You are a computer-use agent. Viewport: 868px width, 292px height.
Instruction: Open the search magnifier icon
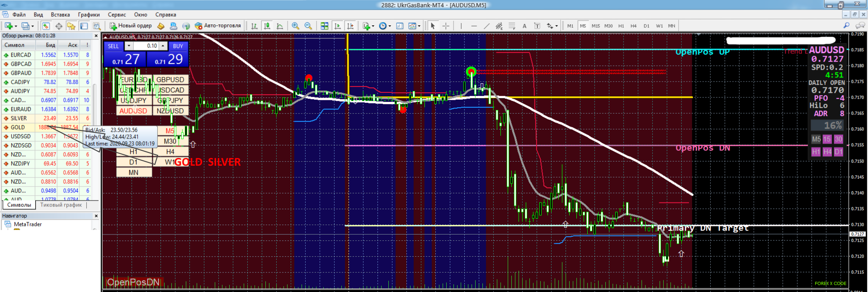point(846,26)
